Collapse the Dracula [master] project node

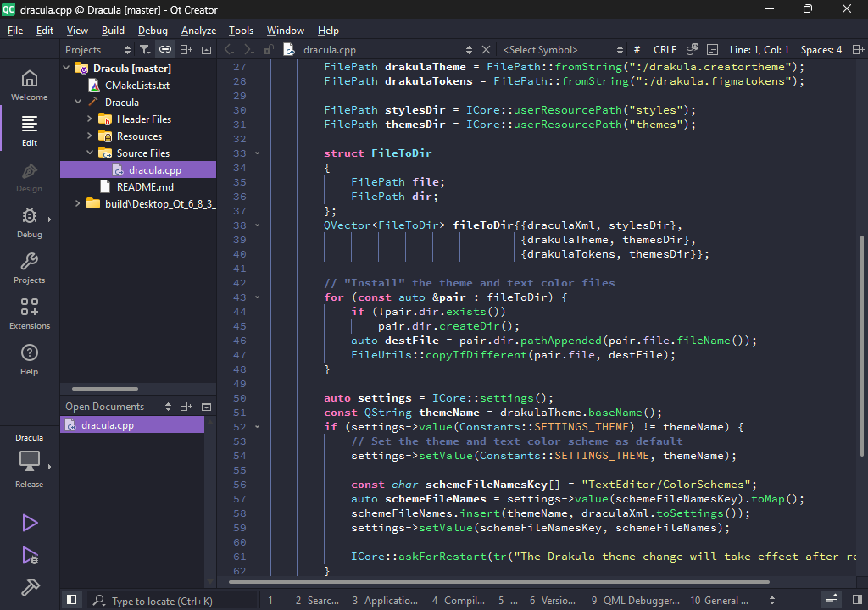click(x=67, y=68)
